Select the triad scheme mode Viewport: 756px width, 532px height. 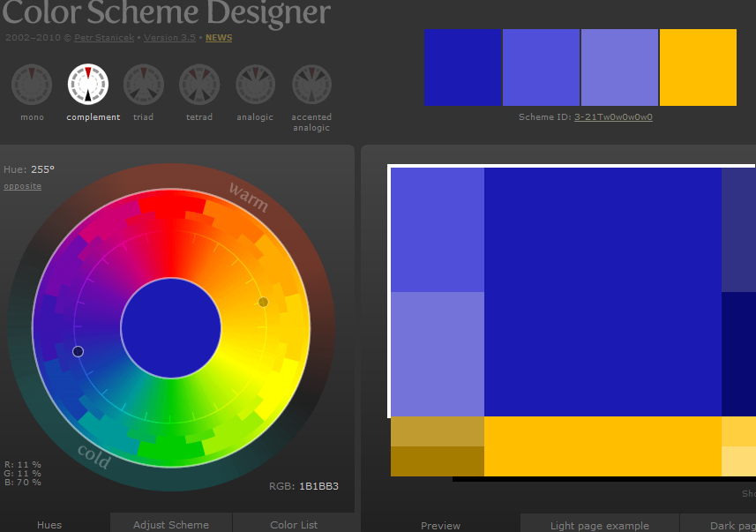click(x=143, y=84)
